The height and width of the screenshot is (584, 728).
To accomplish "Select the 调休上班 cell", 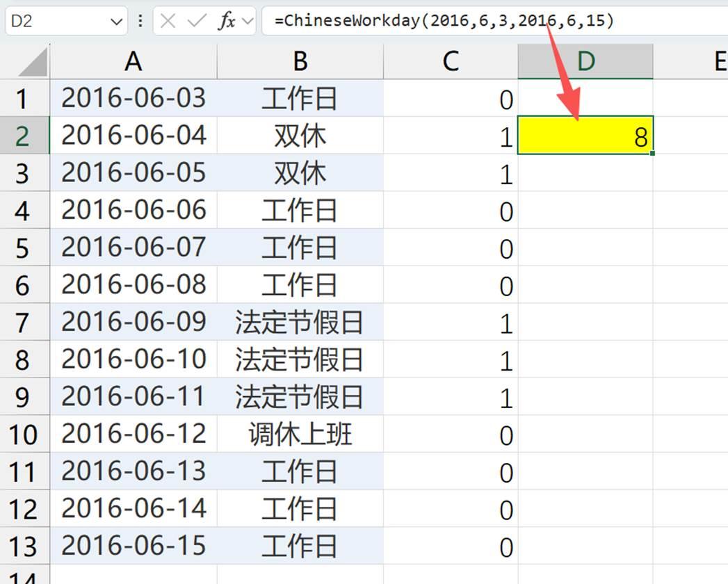I will coord(300,434).
